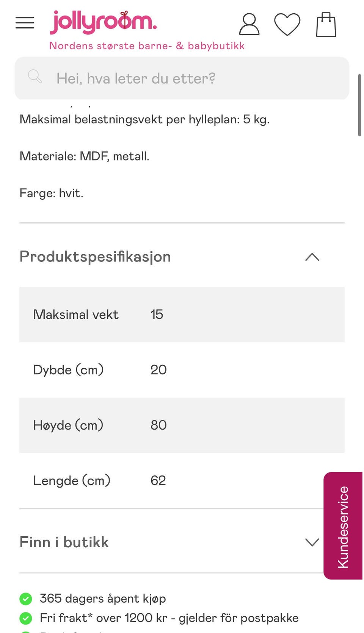Select the Lengde (cm) specification row
The height and width of the screenshot is (633, 364).
pyautogui.click(x=171, y=481)
